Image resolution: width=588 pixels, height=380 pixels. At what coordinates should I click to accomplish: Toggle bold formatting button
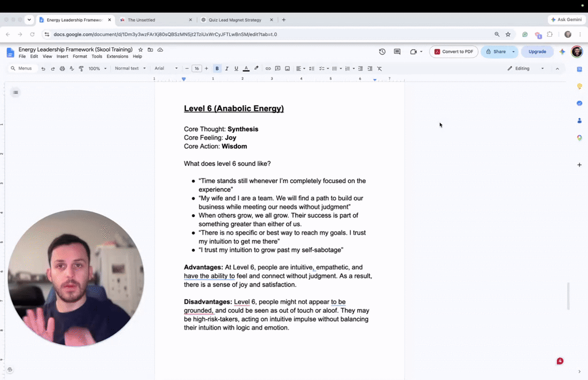(x=216, y=68)
